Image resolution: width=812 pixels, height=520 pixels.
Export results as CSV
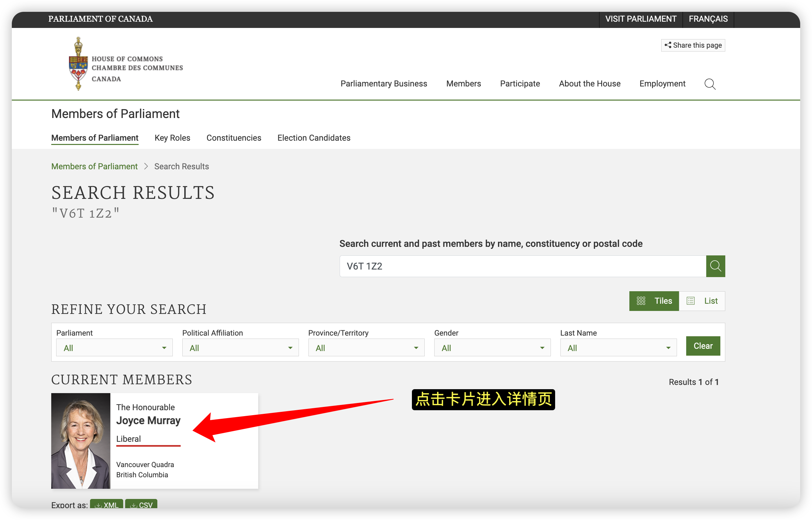141,505
